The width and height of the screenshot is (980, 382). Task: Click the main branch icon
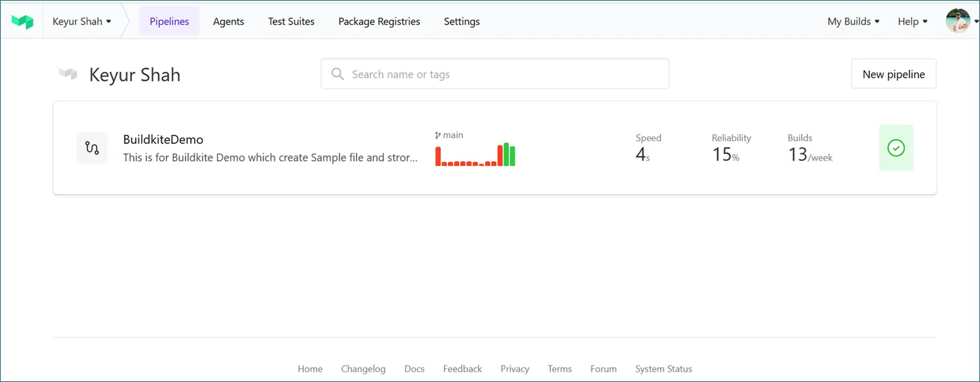tap(437, 135)
